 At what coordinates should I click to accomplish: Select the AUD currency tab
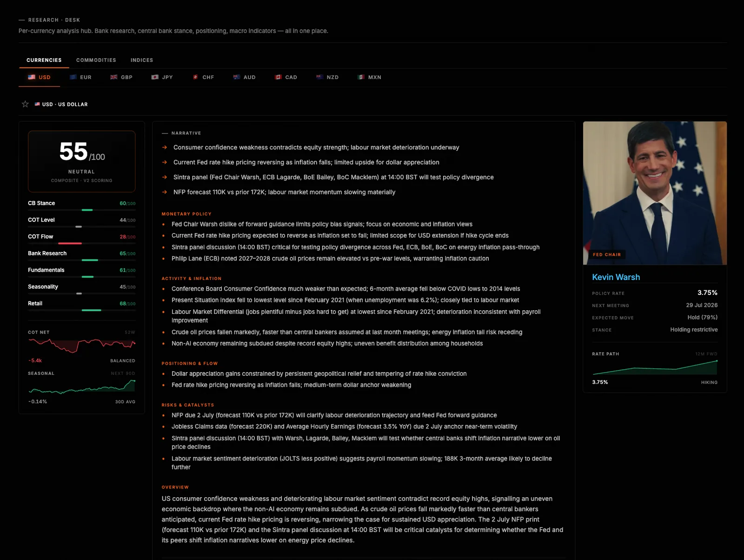244,77
